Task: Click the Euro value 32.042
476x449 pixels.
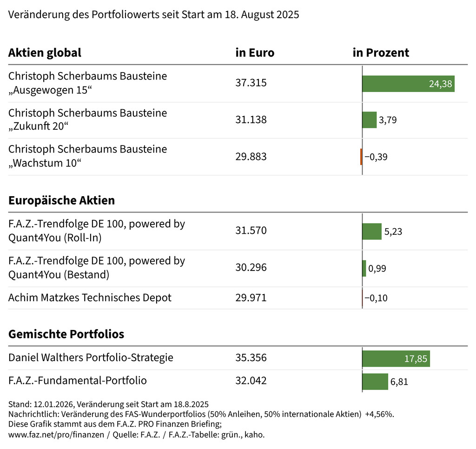Action: tap(251, 381)
